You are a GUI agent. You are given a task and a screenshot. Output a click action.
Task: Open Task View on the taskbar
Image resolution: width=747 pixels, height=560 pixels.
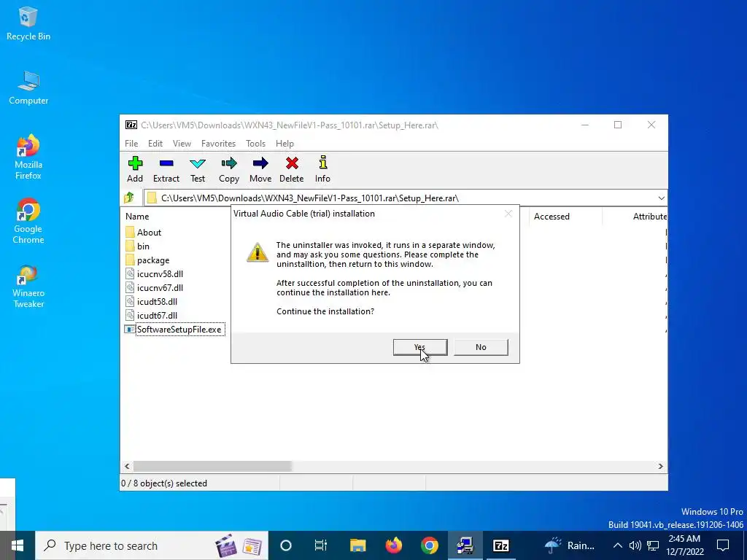321,545
